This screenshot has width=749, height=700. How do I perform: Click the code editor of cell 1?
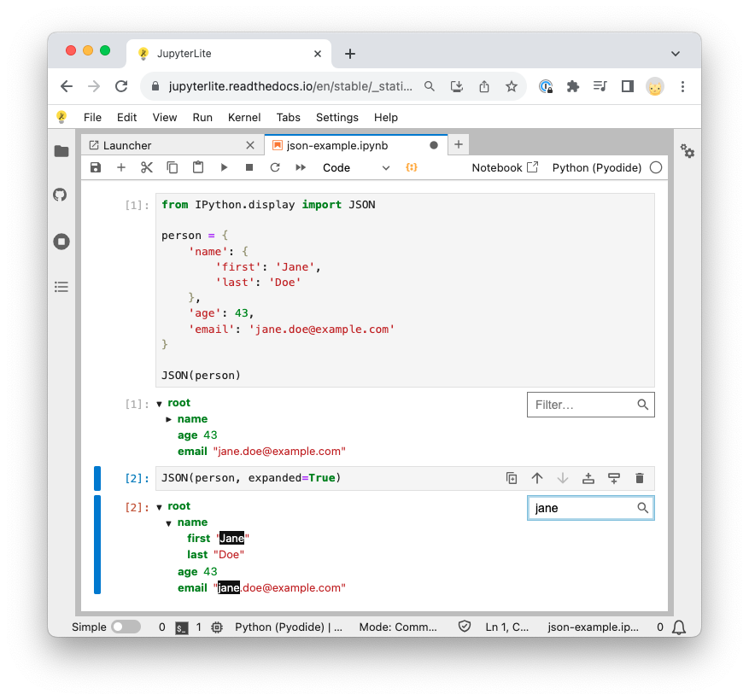pos(405,290)
